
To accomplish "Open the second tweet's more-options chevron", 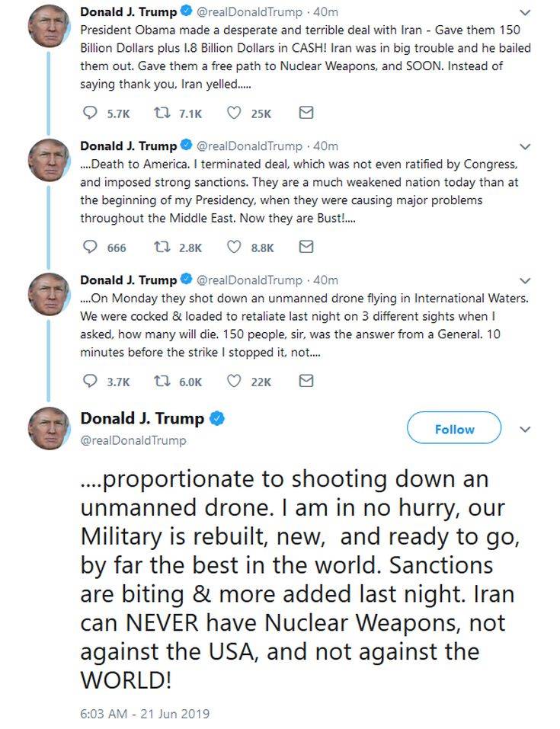I will [x=524, y=146].
